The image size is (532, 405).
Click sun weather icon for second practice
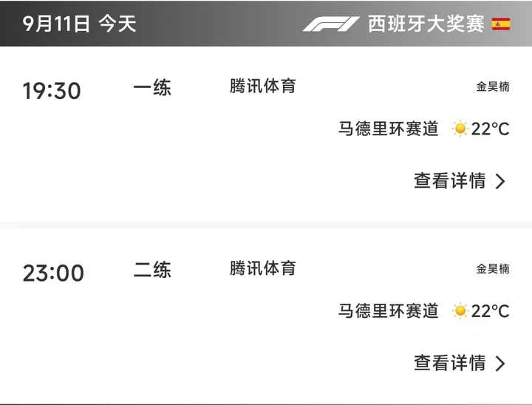(460, 311)
